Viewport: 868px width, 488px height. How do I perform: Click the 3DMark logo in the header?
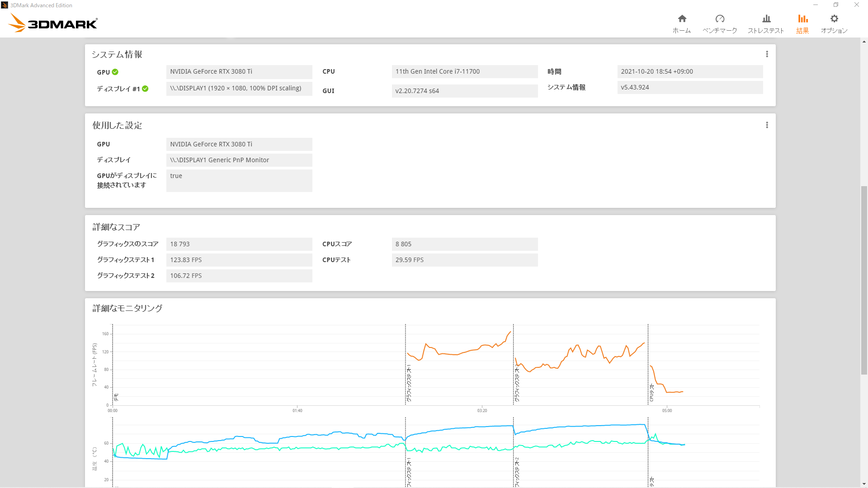(x=53, y=23)
